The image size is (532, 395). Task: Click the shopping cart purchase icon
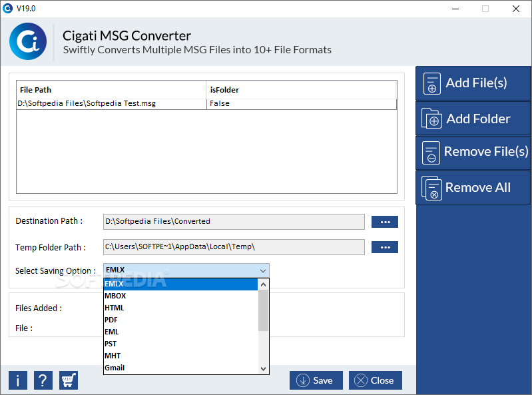pyautogui.click(x=69, y=380)
